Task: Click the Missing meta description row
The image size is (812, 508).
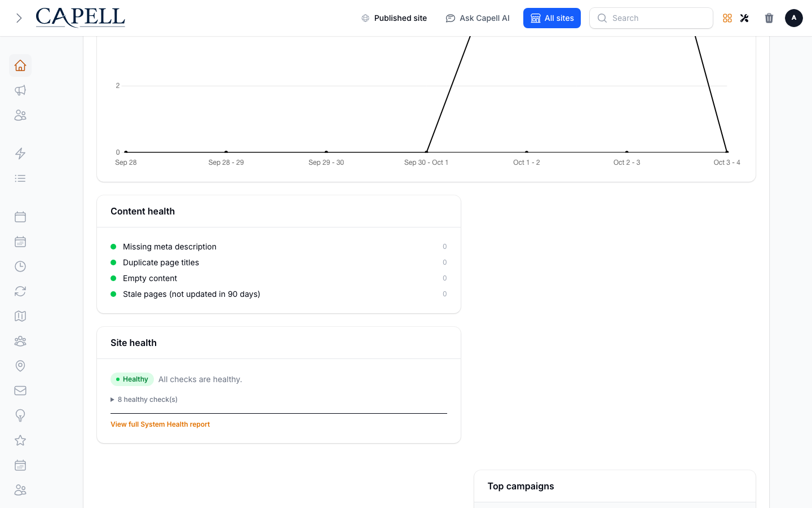Action: coord(279,247)
